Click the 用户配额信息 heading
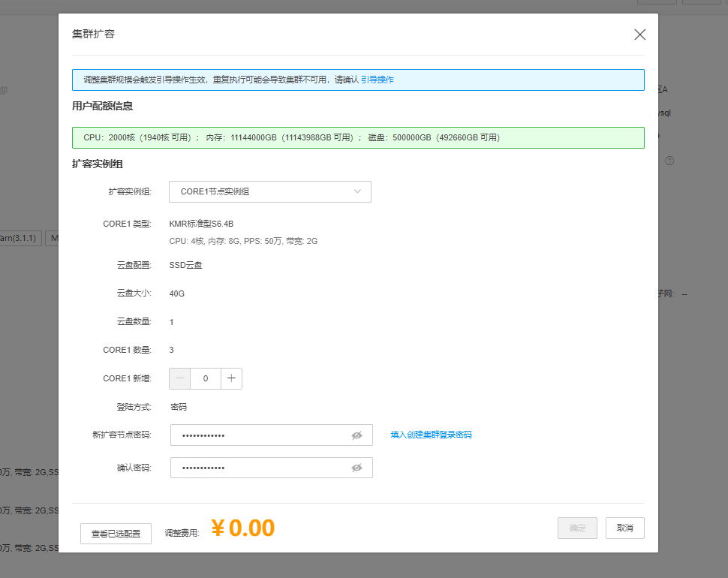This screenshot has height=578, width=728. pos(102,107)
